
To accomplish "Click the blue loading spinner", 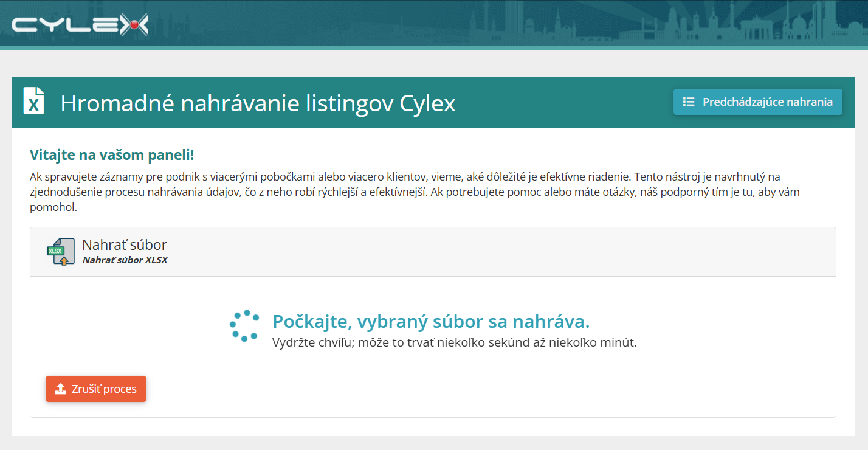I will point(244,325).
